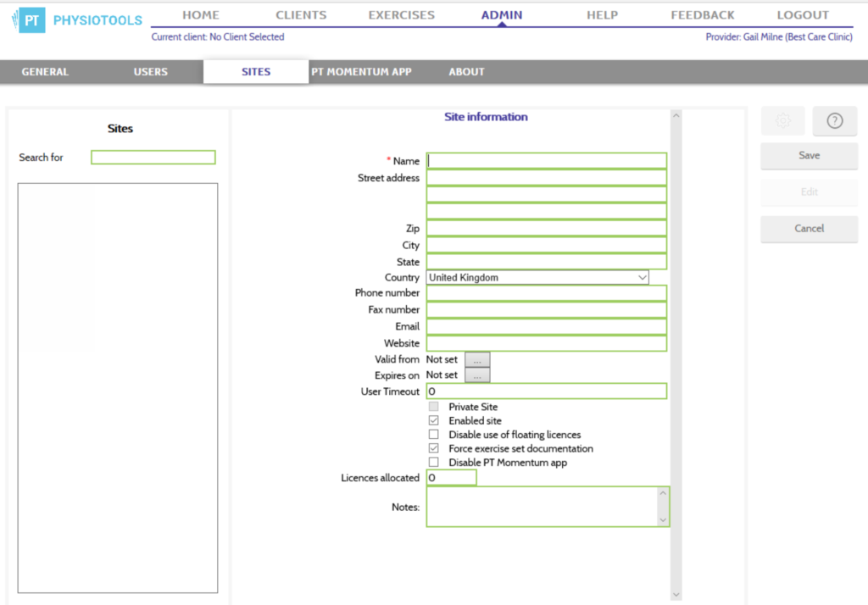This screenshot has height=605, width=868.
Task: Click the question mark help icon
Action: pos(835,120)
